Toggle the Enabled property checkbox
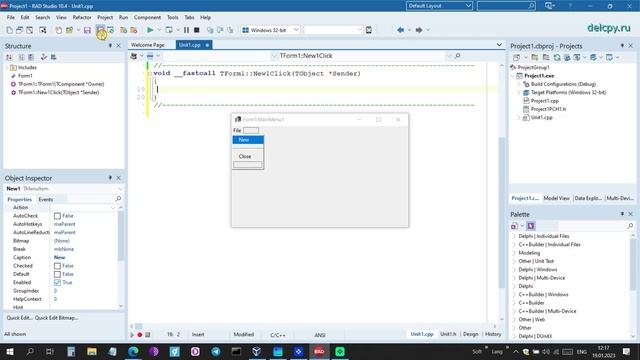This screenshot has height=360, width=640. click(x=57, y=282)
